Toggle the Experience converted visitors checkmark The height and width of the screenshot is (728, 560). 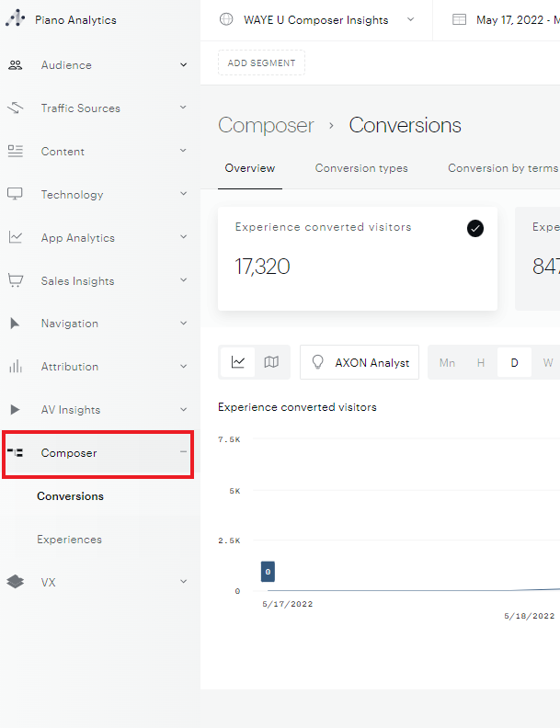coord(474,229)
